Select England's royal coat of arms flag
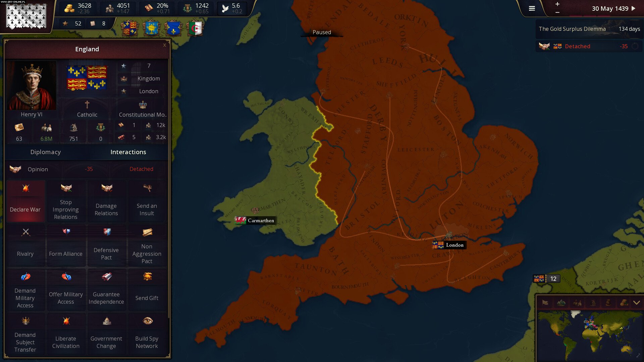The width and height of the screenshot is (644, 362). 87,77
